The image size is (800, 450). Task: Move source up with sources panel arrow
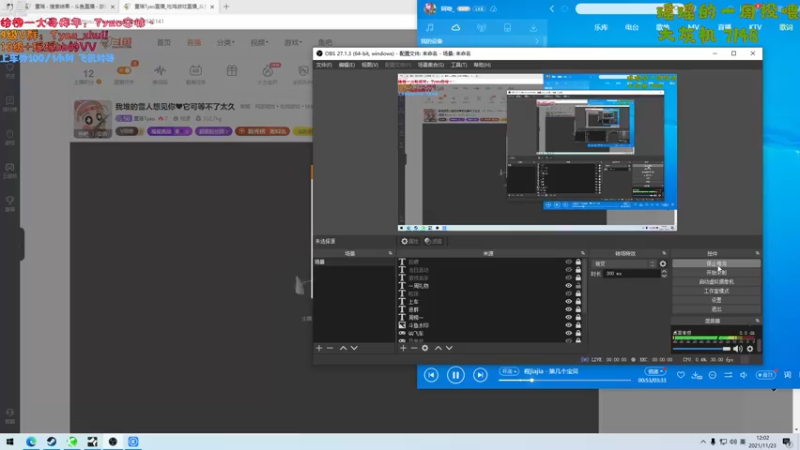(438, 348)
